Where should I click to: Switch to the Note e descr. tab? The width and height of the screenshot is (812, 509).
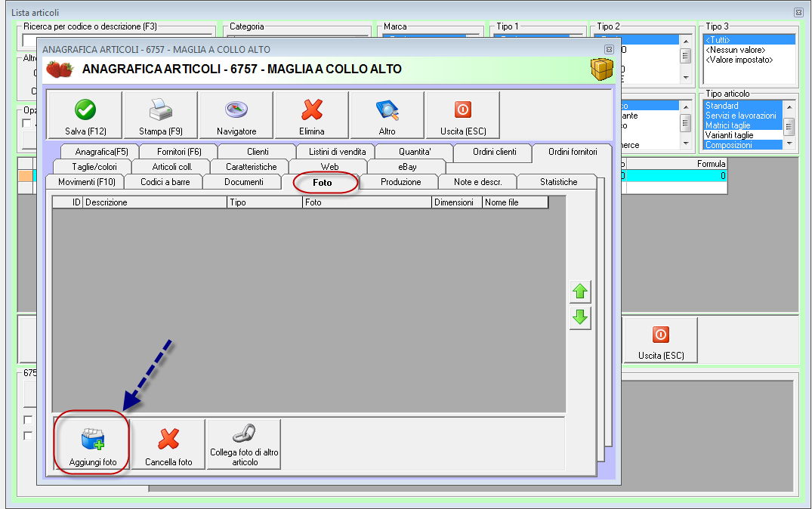pos(478,182)
